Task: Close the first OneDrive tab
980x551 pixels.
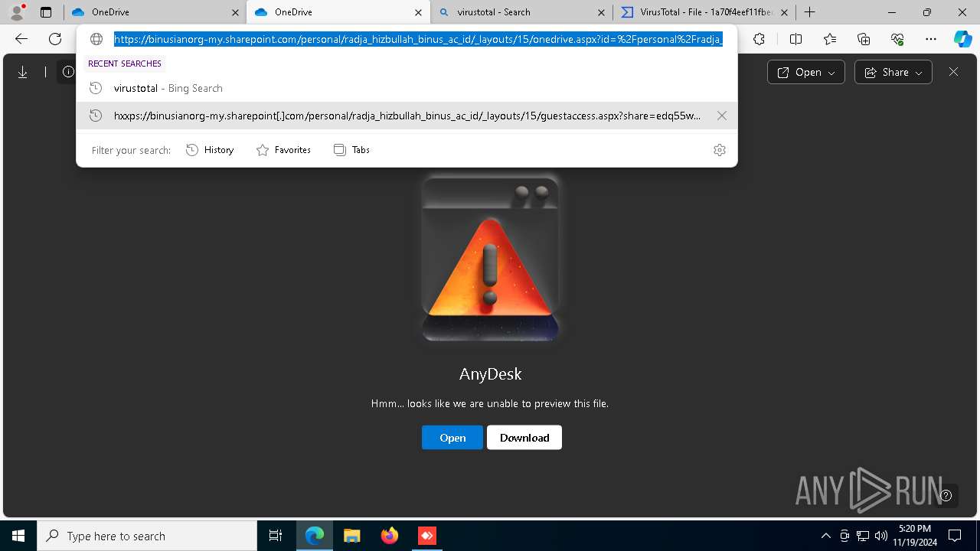Action: pos(235,12)
